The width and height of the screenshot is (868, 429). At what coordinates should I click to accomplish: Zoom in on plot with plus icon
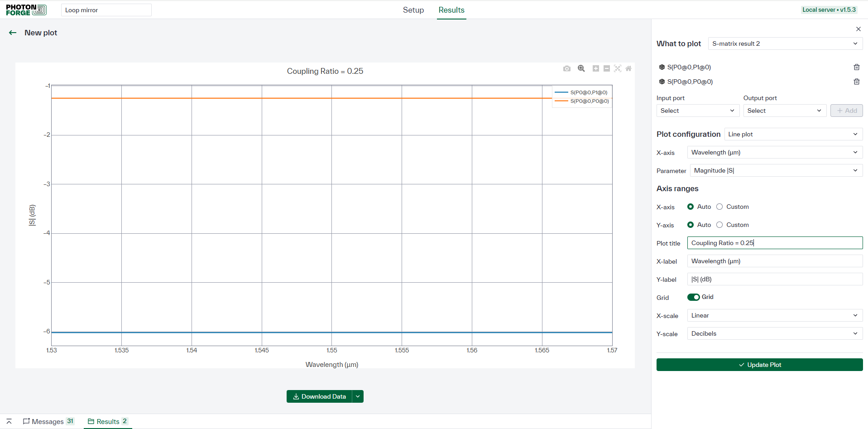[x=596, y=68]
